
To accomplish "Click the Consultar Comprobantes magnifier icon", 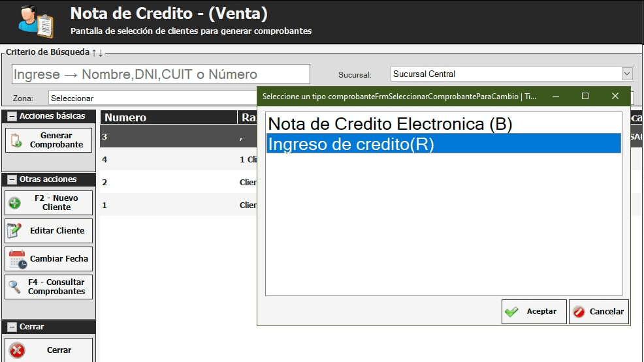I will click(14, 287).
